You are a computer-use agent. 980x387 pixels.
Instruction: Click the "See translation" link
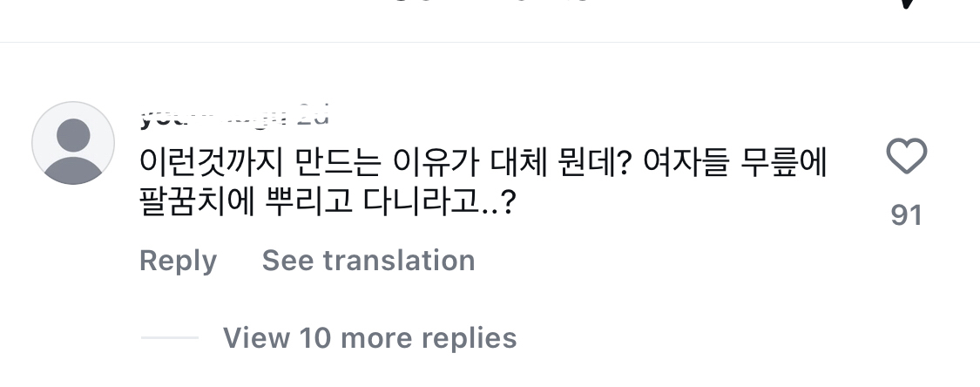click(x=368, y=261)
